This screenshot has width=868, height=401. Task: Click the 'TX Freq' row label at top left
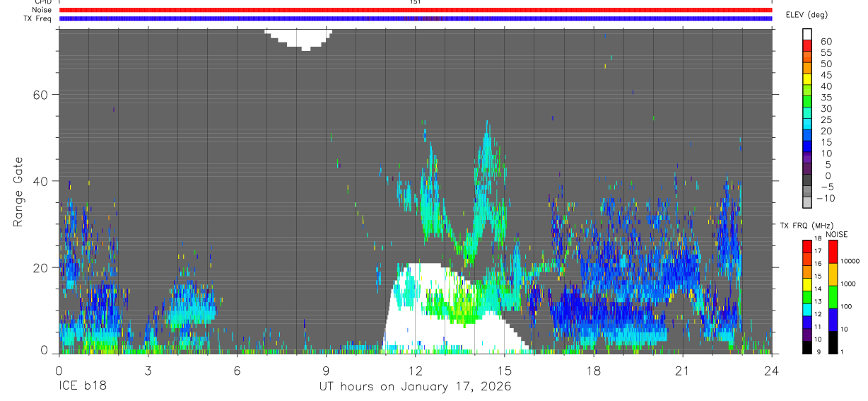pos(39,19)
